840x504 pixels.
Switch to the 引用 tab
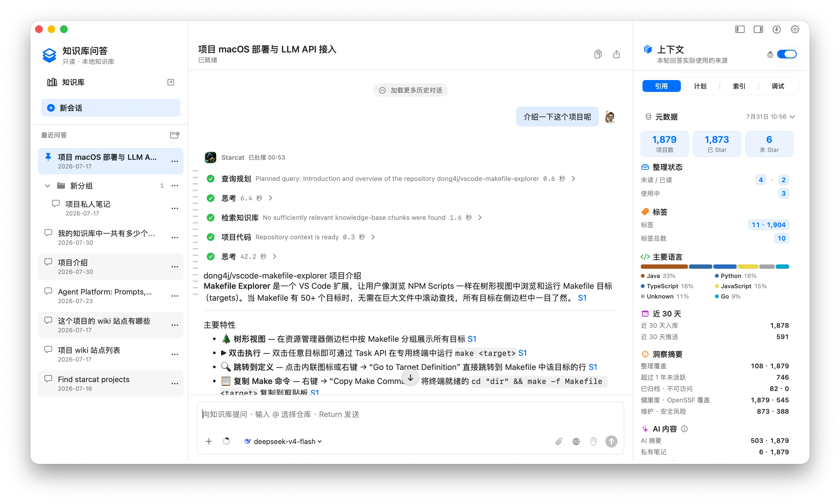coord(661,86)
